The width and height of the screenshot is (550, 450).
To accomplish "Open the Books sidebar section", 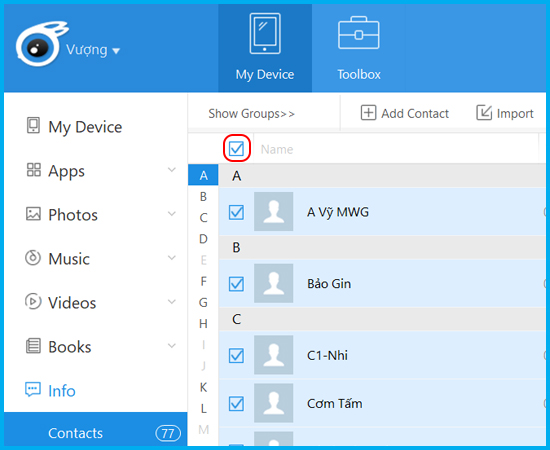I will tap(70, 347).
